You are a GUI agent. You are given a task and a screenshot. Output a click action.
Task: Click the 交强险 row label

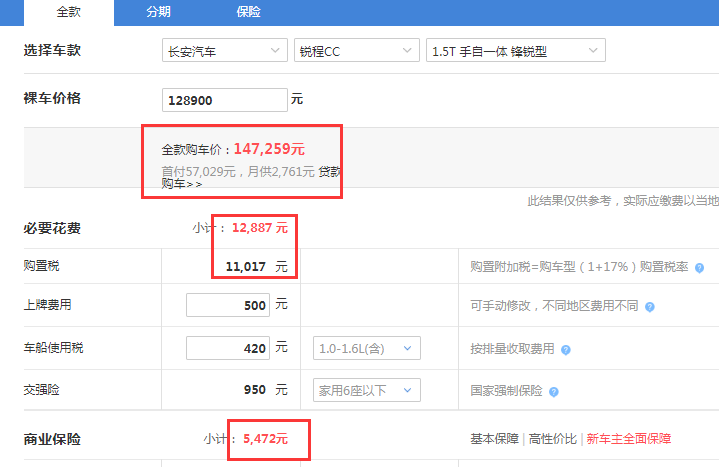pos(42,390)
